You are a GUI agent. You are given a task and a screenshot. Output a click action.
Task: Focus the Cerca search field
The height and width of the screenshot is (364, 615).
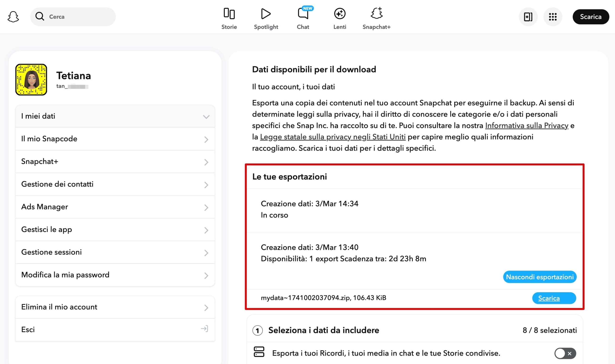click(73, 17)
